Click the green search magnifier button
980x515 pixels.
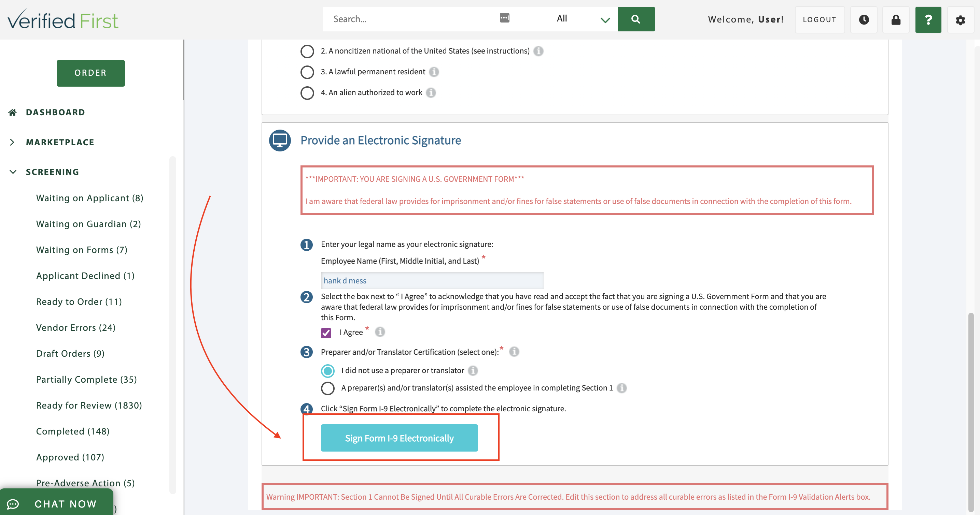pos(636,19)
